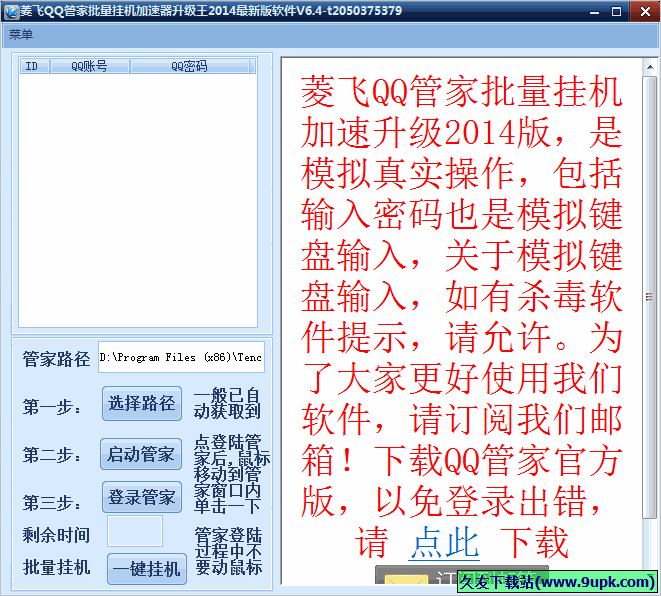Maximize the application window
The image size is (661, 596).
pos(616,11)
